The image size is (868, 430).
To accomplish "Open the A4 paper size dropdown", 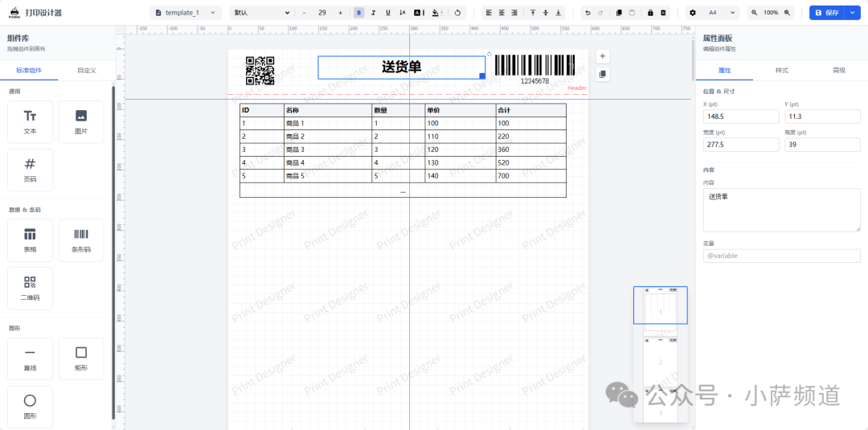I will (x=721, y=13).
